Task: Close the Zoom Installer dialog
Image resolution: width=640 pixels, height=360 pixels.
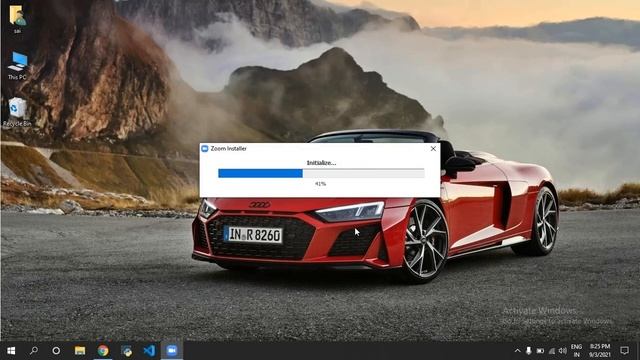Action: [433, 149]
